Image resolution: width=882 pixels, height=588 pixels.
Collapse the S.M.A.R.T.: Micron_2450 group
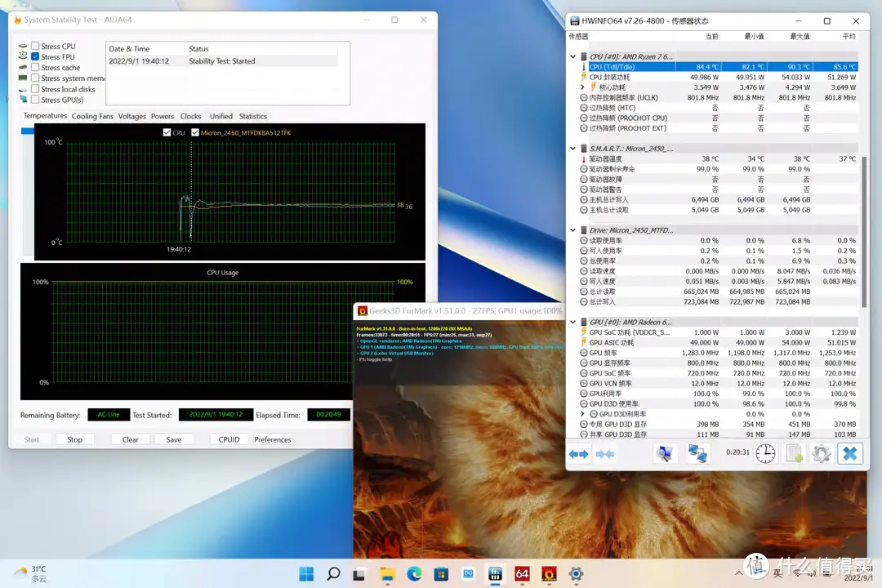pos(573,149)
